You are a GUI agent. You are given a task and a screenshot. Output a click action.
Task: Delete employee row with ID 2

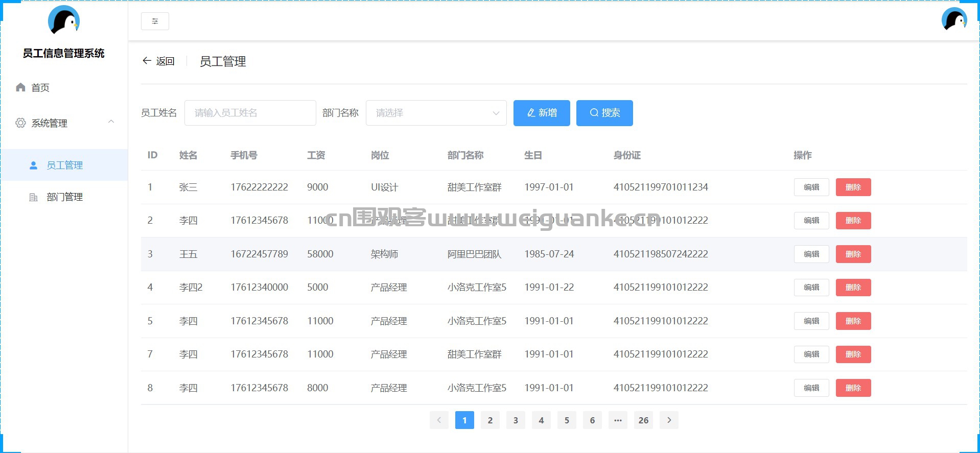point(853,221)
